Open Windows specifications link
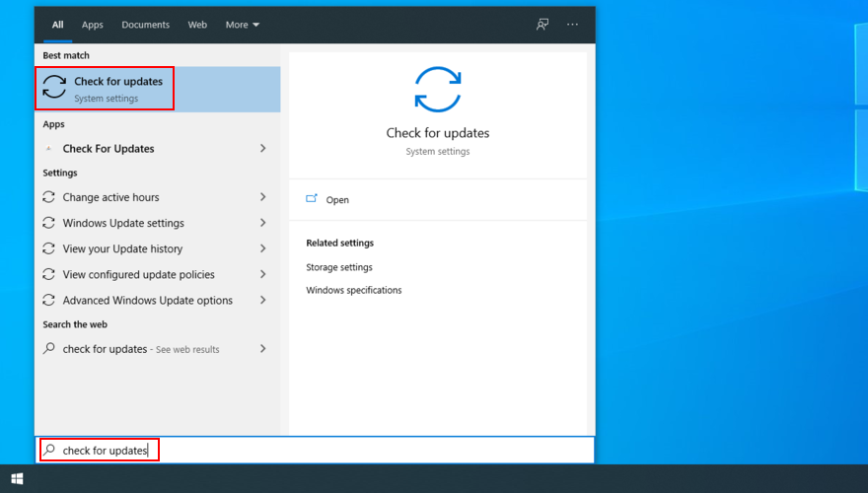The width and height of the screenshot is (868, 493). (x=353, y=291)
